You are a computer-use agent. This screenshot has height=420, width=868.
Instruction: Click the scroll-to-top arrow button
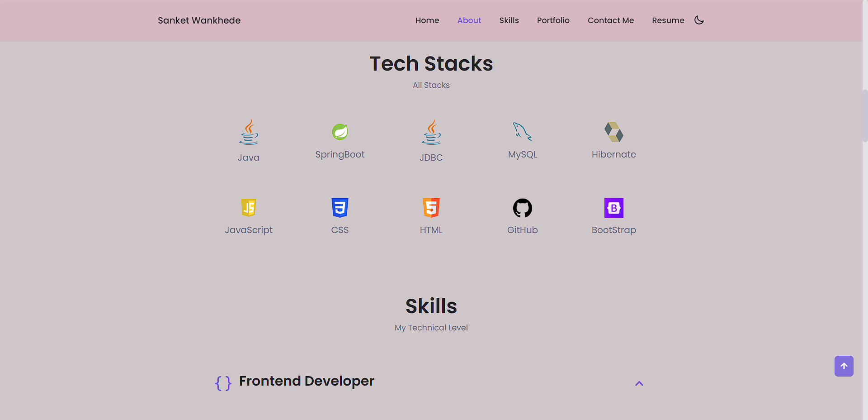[844, 366]
